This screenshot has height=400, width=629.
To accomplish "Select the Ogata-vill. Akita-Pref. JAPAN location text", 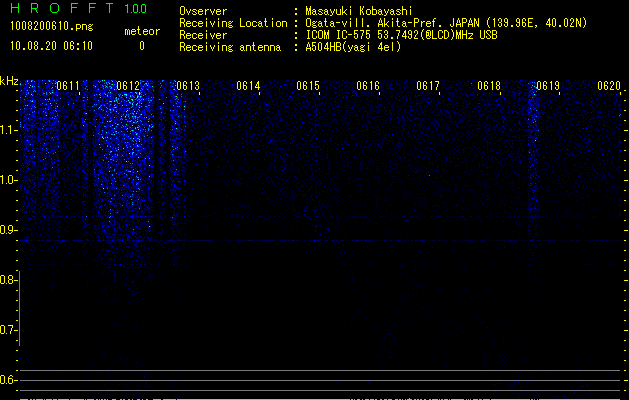I will pos(446,23).
